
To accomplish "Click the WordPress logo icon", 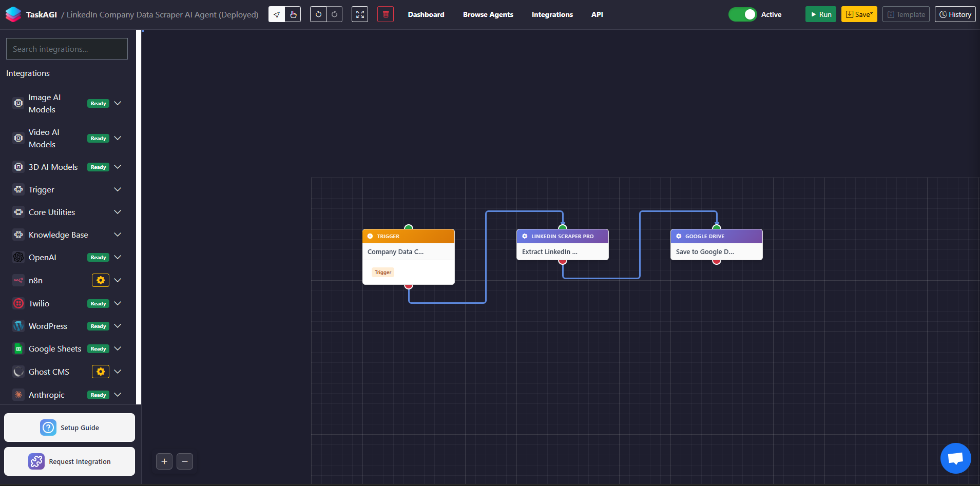I will [x=18, y=326].
